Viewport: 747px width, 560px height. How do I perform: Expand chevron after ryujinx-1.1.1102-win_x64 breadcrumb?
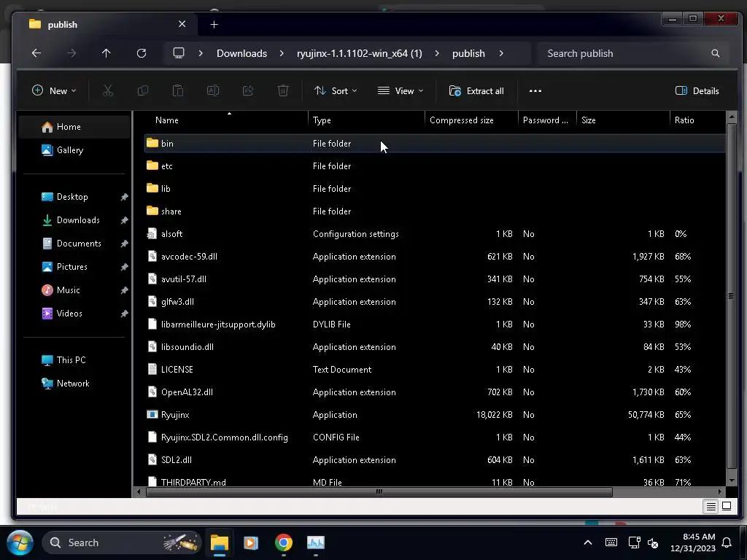click(437, 53)
